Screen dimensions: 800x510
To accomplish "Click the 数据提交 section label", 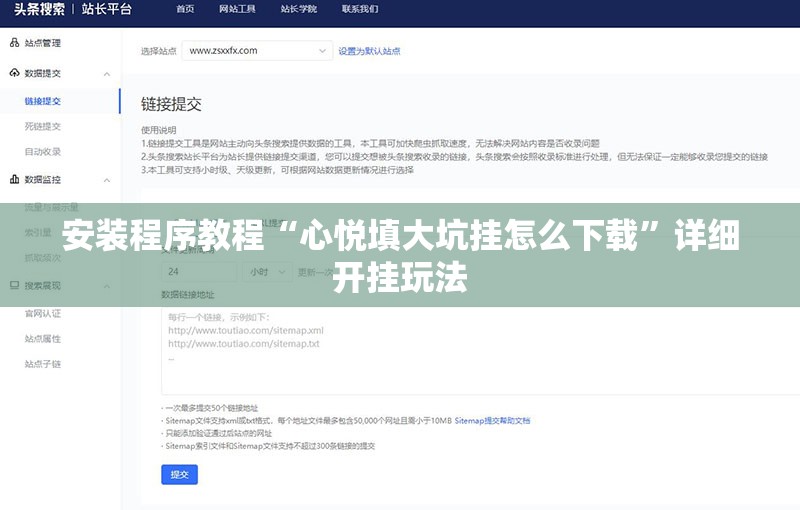I will 43,73.
